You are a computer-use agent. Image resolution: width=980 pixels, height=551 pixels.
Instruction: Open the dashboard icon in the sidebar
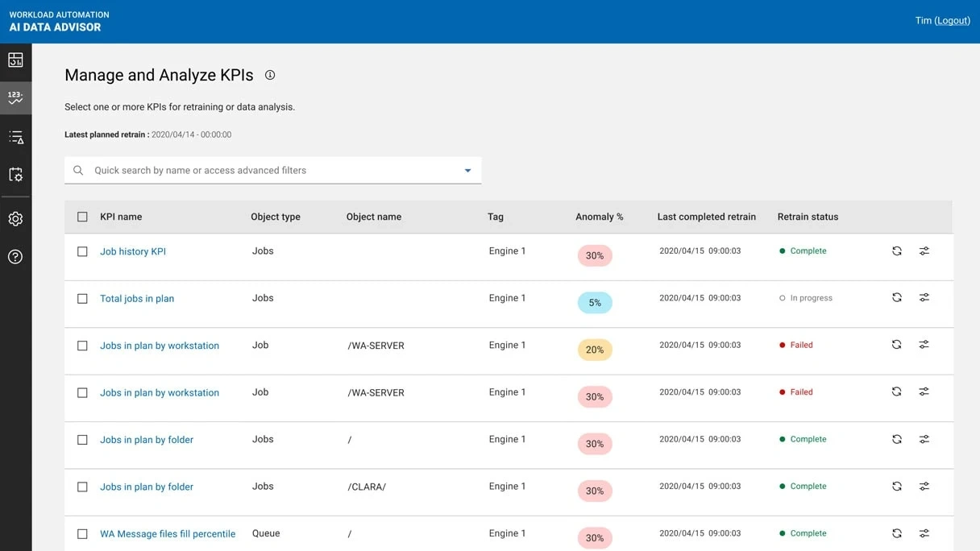point(15,60)
